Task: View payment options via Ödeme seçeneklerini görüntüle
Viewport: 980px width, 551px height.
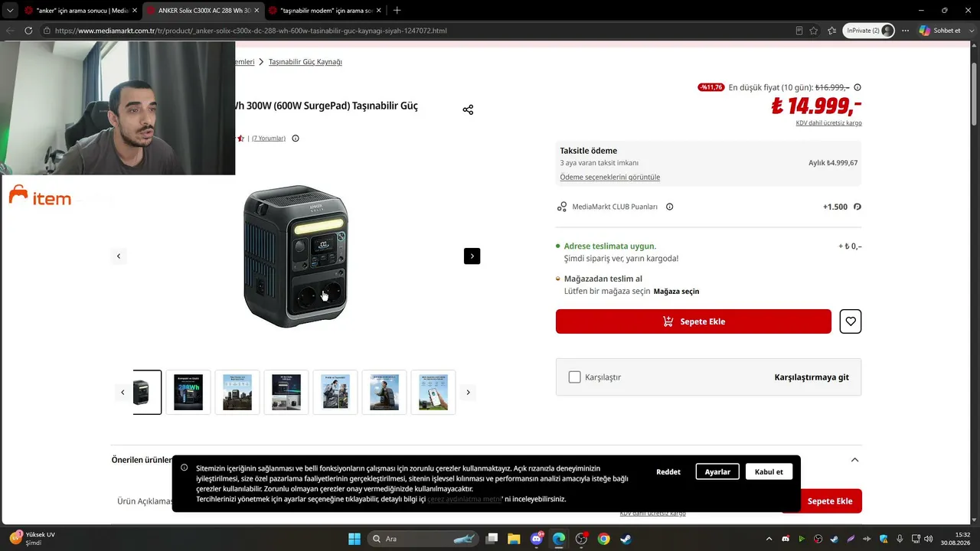Action: pos(610,177)
